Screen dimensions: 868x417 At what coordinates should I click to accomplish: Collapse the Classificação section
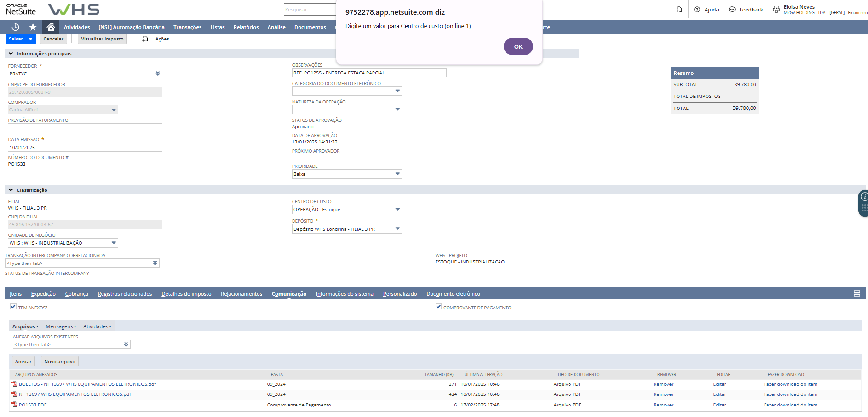click(11, 190)
